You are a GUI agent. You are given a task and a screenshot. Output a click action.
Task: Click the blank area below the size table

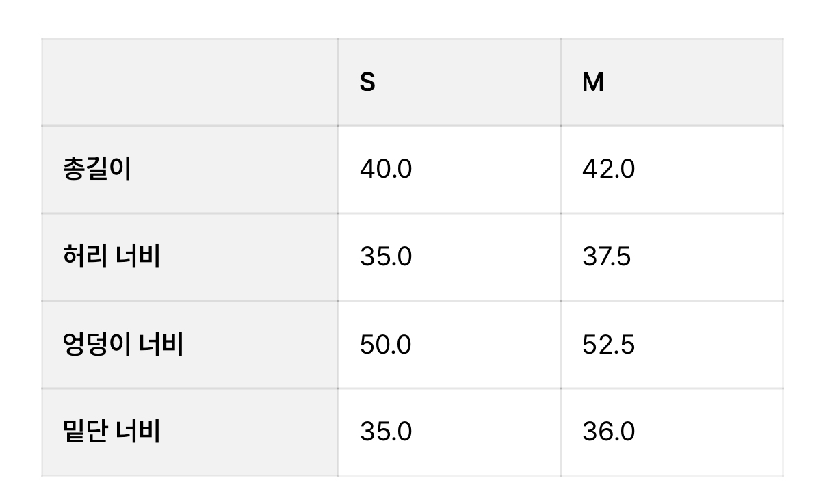[x=413, y=490]
